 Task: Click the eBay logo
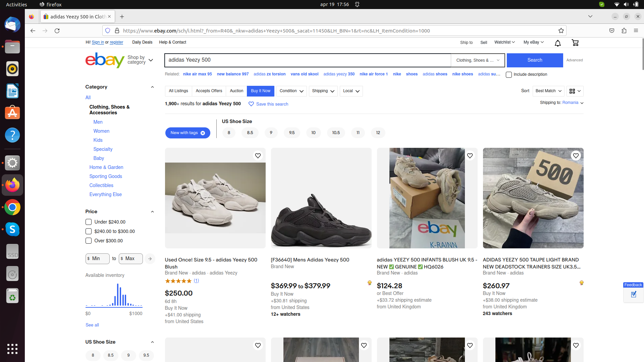click(105, 60)
